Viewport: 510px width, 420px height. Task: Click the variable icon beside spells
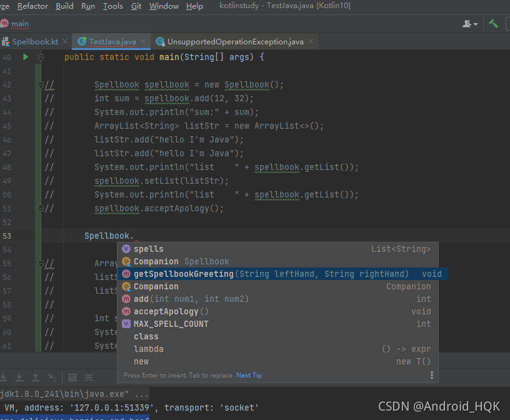coord(126,249)
